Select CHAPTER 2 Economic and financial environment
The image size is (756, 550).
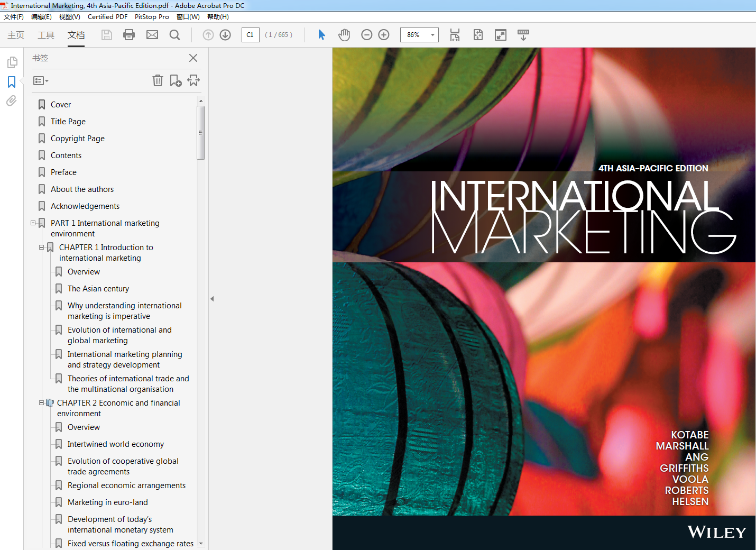pyautogui.click(x=118, y=408)
